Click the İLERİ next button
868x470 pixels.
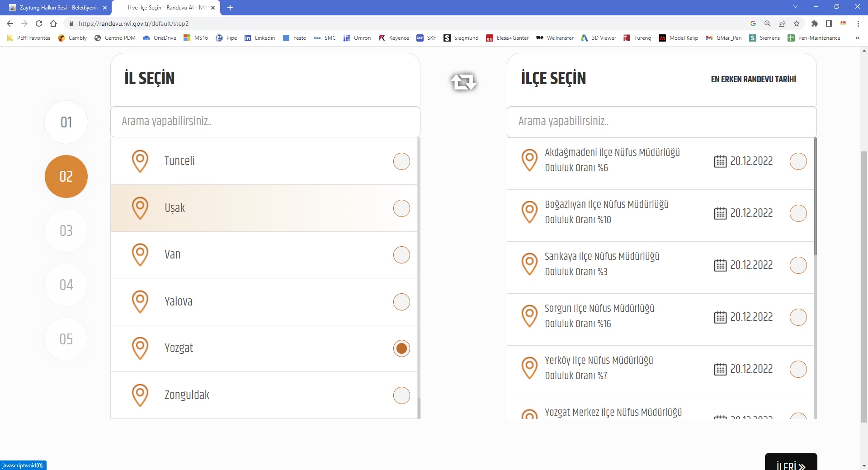(791, 462)
